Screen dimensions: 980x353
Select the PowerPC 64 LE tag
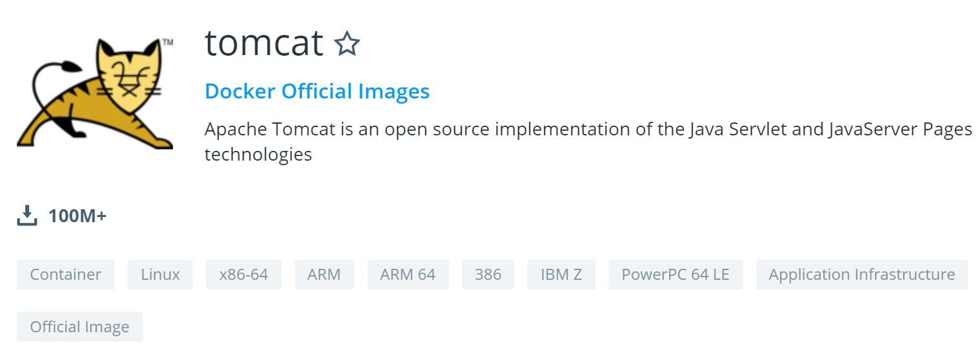coord(676,275)
